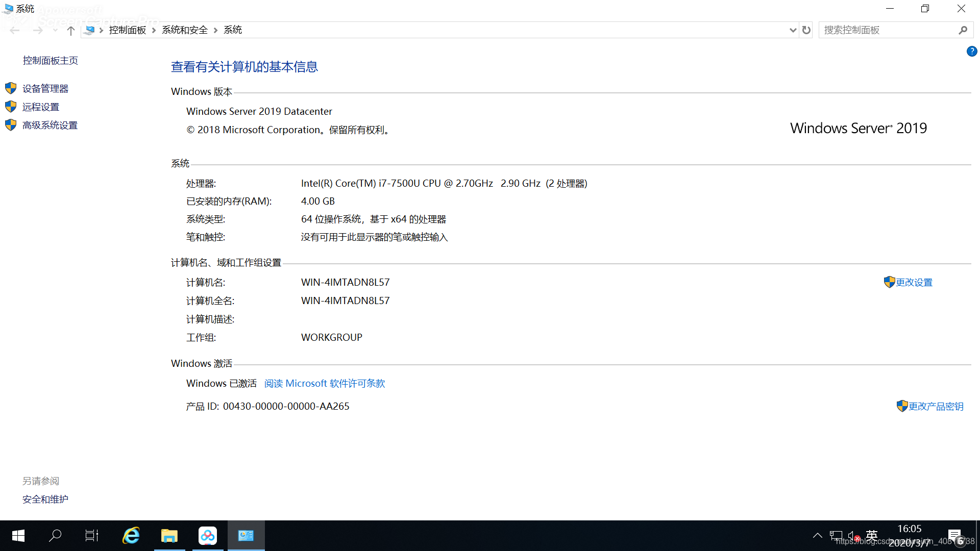
Task: Click the 更改产品密钥 link
Action: pos(936,407)
